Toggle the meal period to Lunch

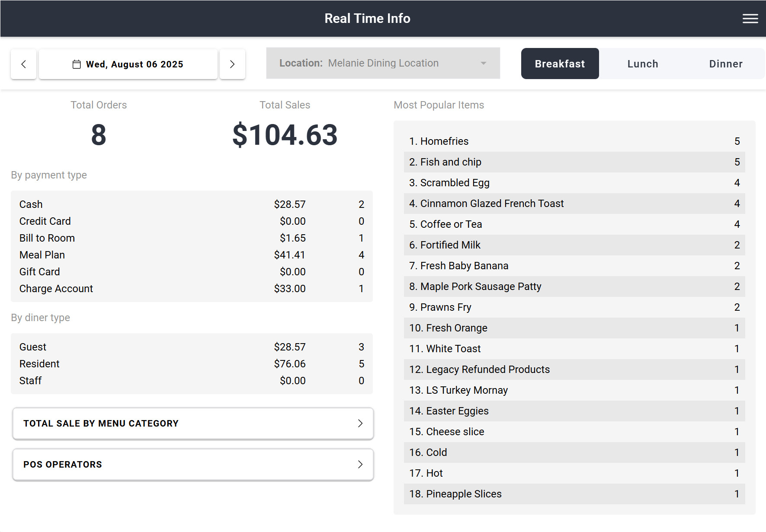642,64
